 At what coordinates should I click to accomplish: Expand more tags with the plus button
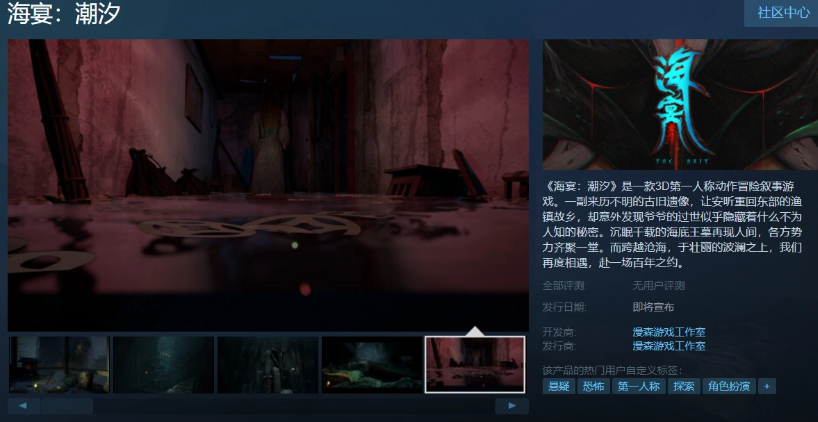(x=766, y=387)
